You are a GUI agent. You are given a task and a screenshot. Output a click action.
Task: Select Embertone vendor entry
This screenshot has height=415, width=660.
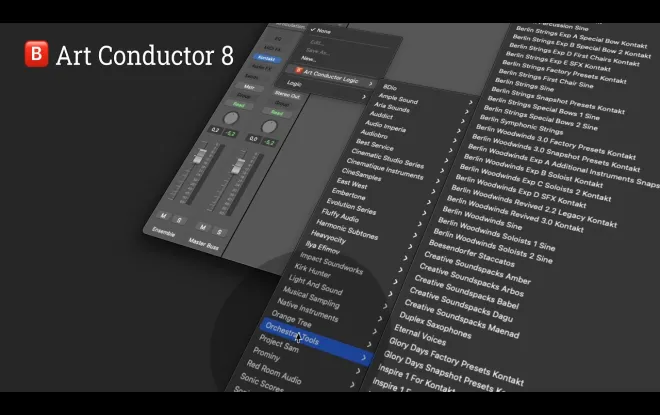point(348,194)
